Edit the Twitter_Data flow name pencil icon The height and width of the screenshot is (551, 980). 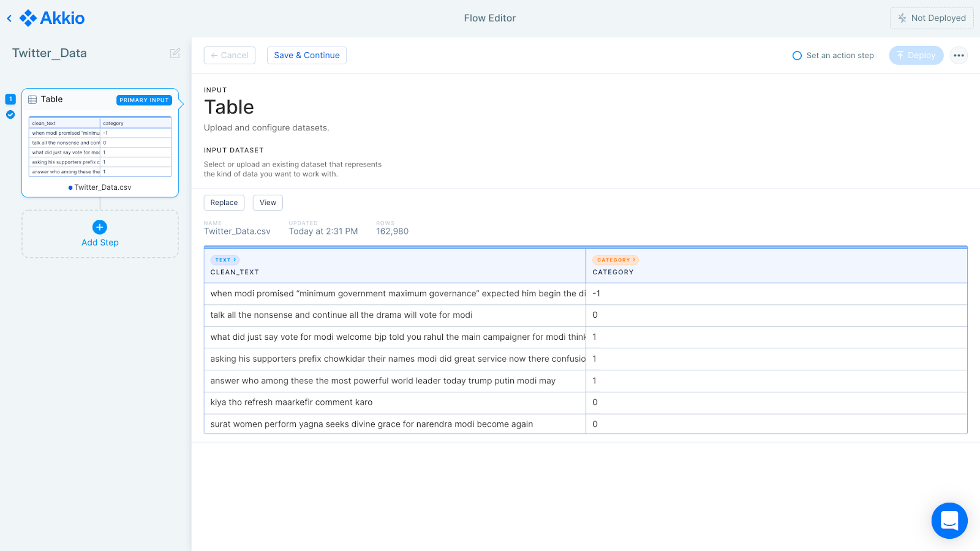click(x=175, y=53)
